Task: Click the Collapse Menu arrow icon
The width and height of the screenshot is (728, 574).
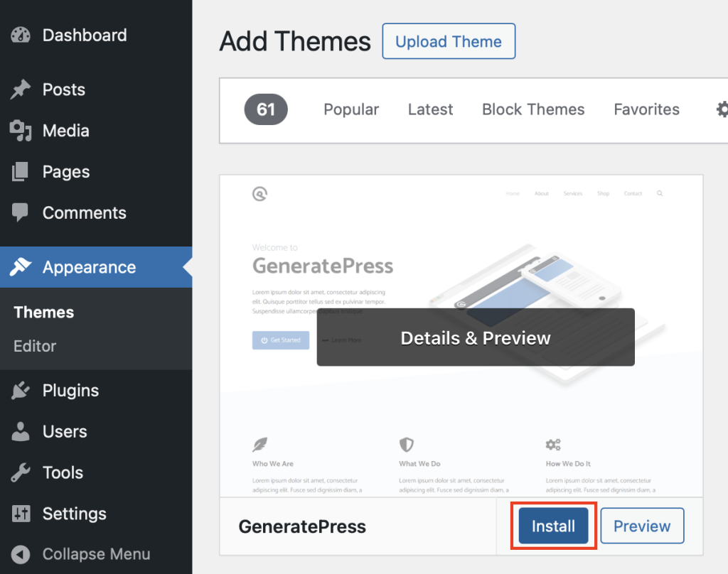Action: [x=21, y=554]
